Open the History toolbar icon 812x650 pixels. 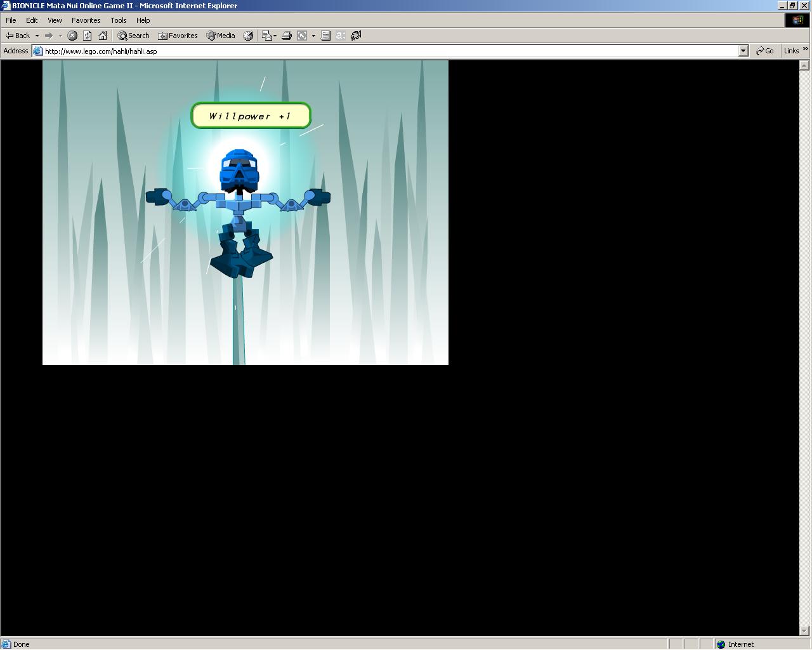click(x=248, y=36)
